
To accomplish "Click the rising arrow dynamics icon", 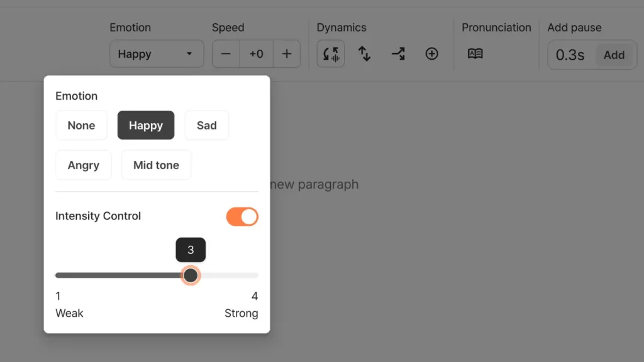I will click(x=398, y=54).
